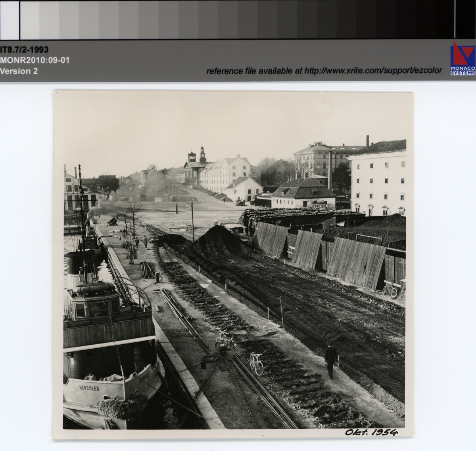Click the Monaco Systems logo
Screen dimensions: 476x451
[463, 58]
